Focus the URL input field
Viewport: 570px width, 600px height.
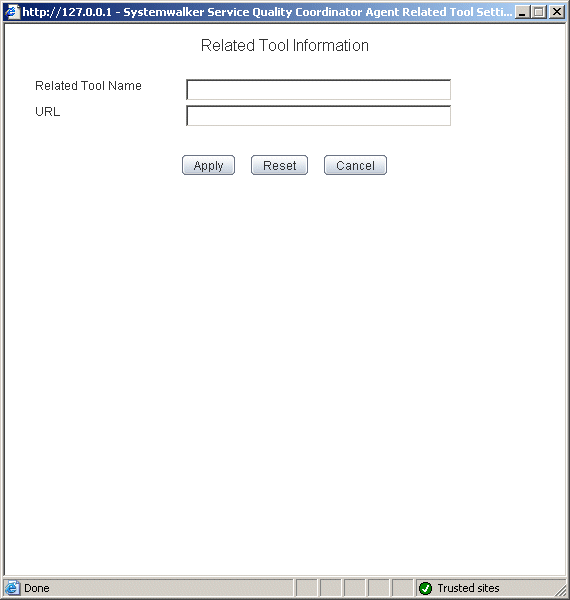(318, 116)
